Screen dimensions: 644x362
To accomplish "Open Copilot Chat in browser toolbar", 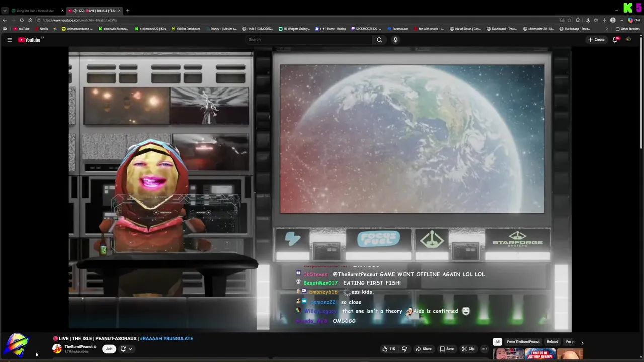I will [634, 20].
